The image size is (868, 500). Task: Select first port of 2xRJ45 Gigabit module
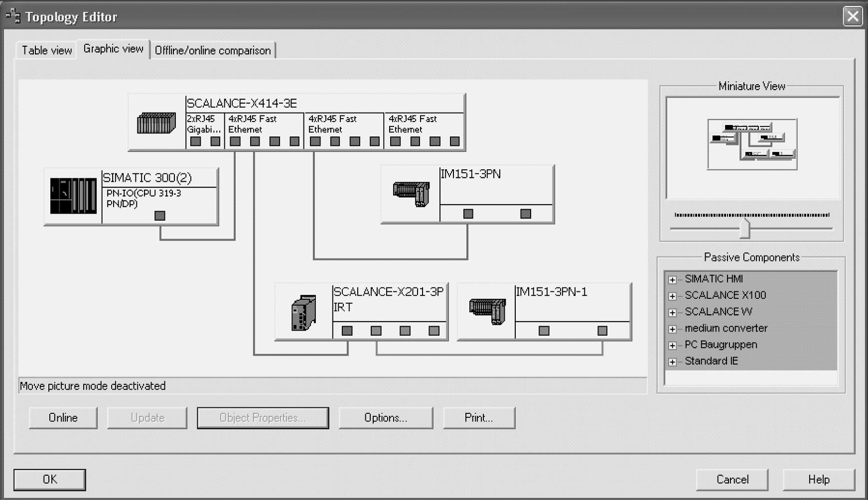196,141
